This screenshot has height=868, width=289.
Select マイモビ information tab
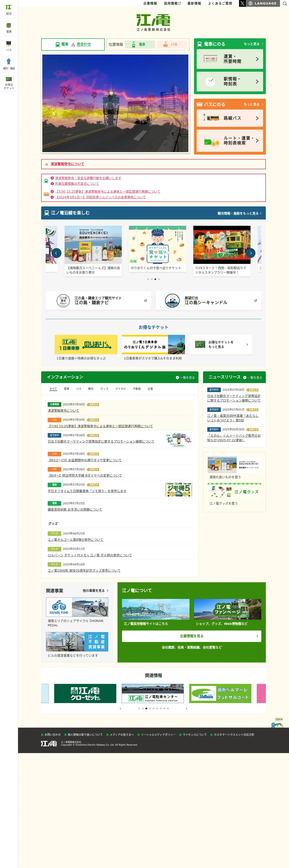coord(120,389)
